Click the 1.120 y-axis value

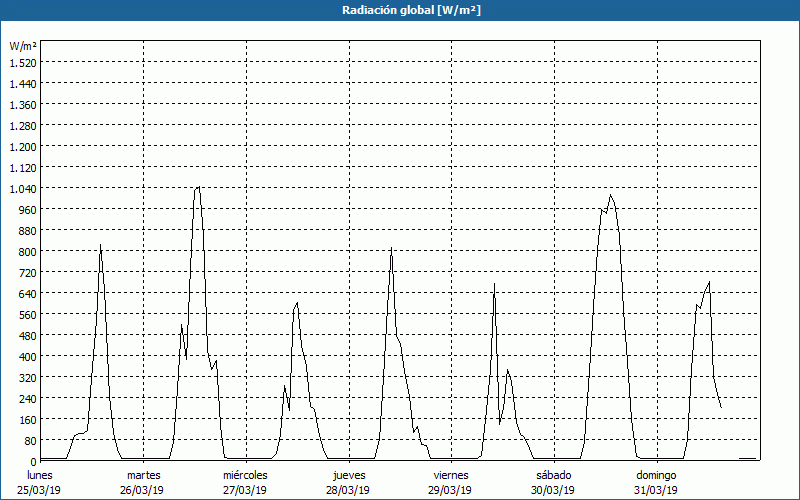click(23, 167)
